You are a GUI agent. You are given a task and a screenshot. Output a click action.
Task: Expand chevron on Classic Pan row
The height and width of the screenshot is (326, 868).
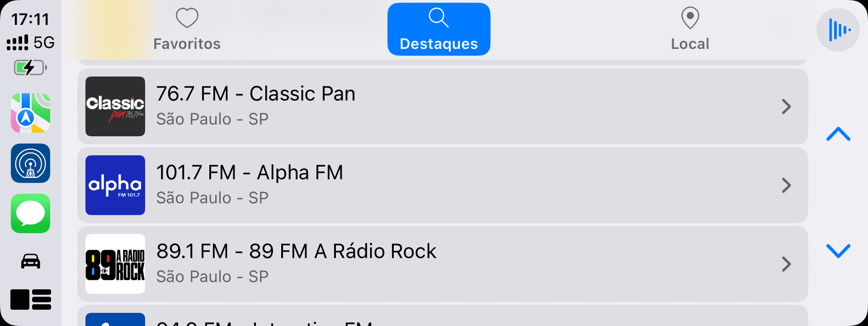786,106
